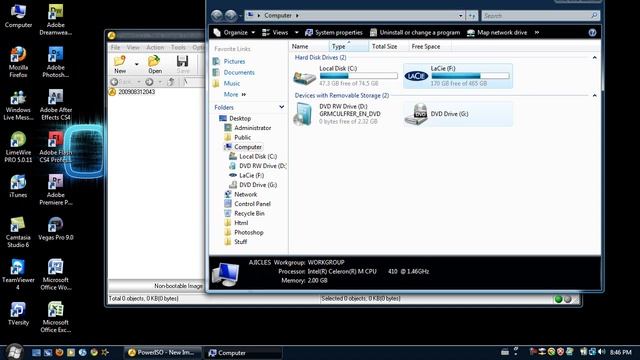
Task: Open Adobe After Effects CS4 shortcut
Action: (x=56, y=105)
